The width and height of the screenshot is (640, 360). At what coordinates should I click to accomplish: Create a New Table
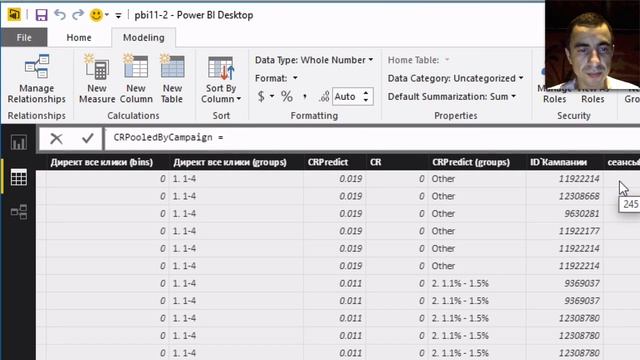[x=172, y=79]
